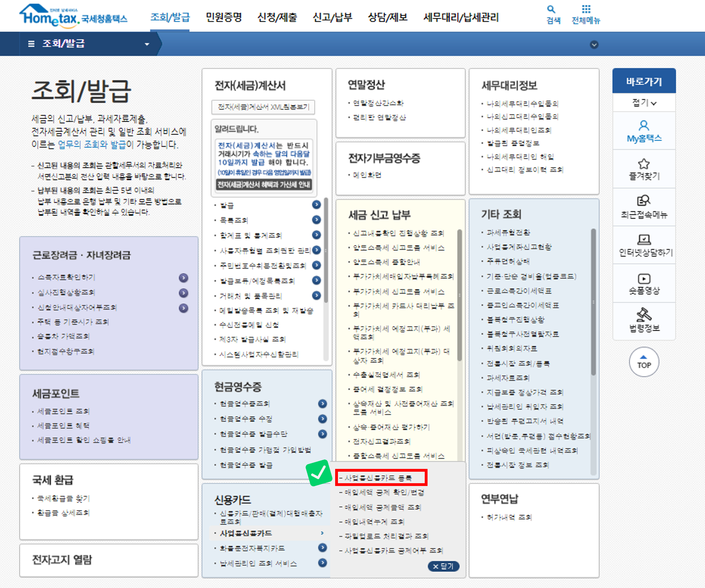705x588 pixels.
Task: Click 인터넷상담하기 laptop icon
Action: click(x=644, y=240)
